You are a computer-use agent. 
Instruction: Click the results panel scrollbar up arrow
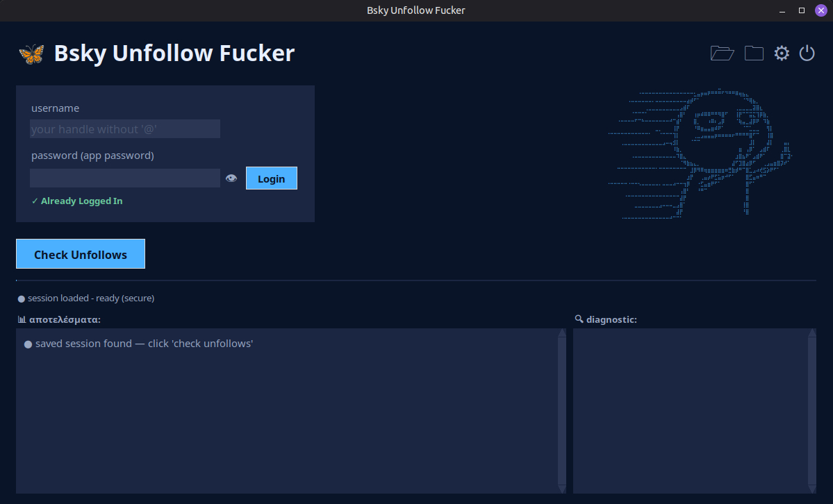point(561,333)
